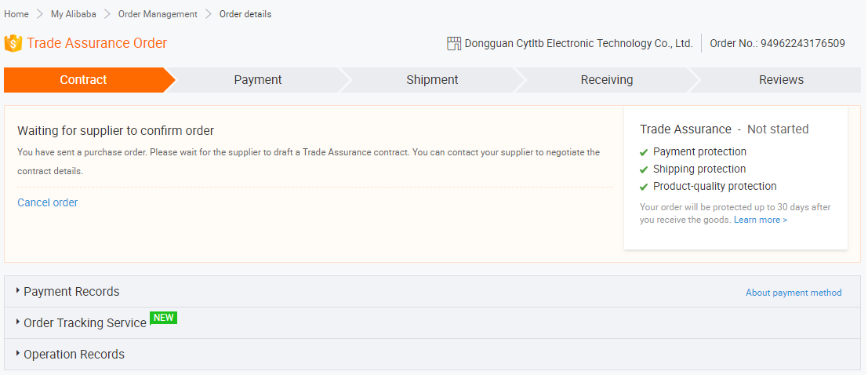Expand the Operation Records section
This screenshot has height=375, width=868.
[x=74, y=355]
